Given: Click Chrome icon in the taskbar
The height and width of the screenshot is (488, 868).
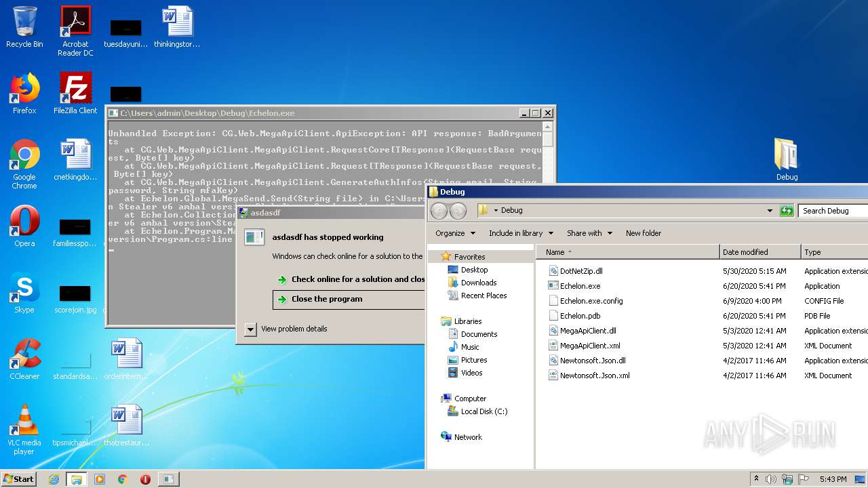Looking at the screenshot, I should (122, 479).
